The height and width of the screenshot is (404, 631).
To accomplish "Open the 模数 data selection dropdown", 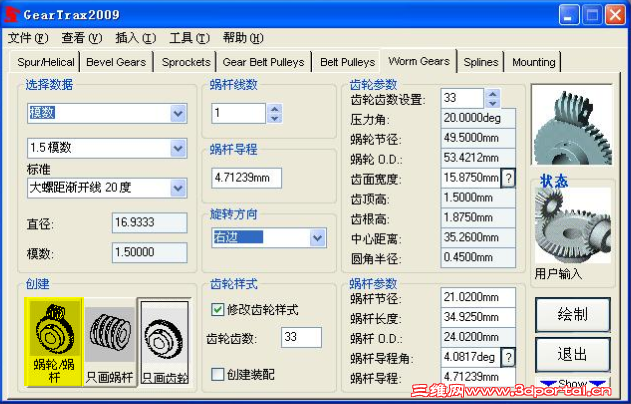I will click(x=178, y=113).
